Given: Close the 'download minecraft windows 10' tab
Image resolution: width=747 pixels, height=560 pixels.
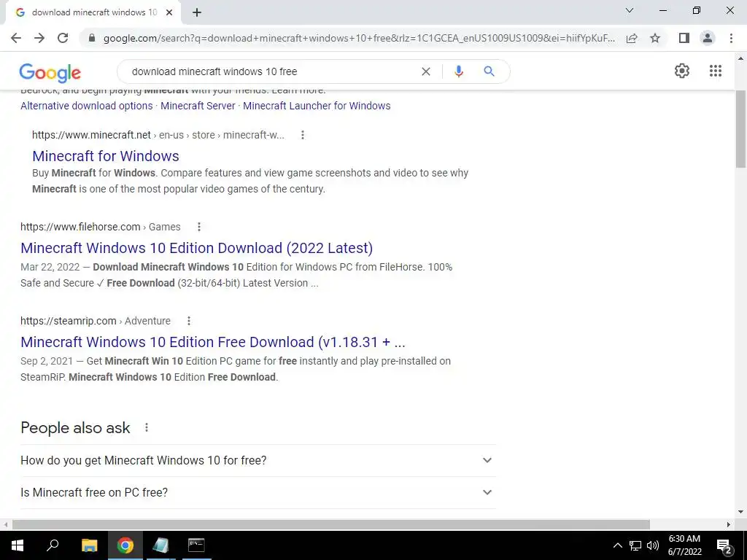Looking at the screenshot, I should [169, 12].
